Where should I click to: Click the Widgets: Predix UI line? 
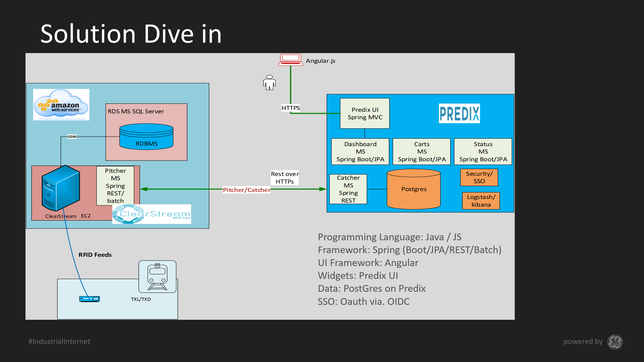358,276
